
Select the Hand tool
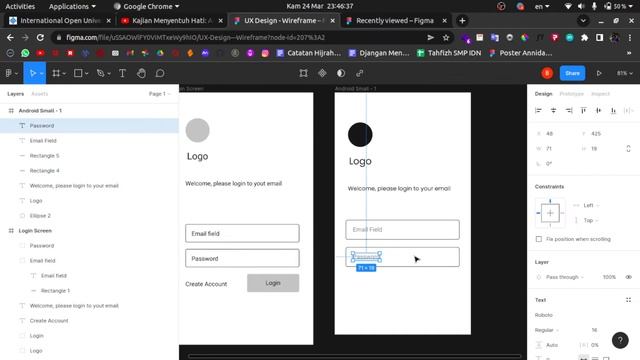pyautogui.click(x=141, y=73)
